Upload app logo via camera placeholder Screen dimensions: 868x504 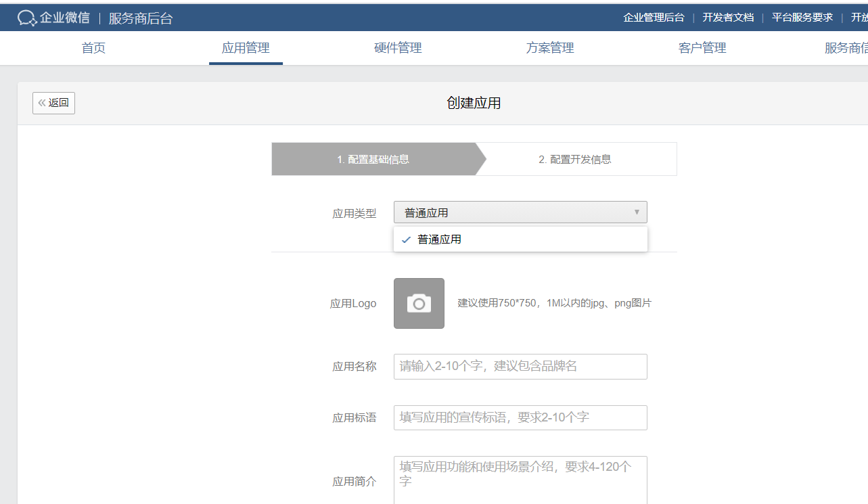(419, 303)
